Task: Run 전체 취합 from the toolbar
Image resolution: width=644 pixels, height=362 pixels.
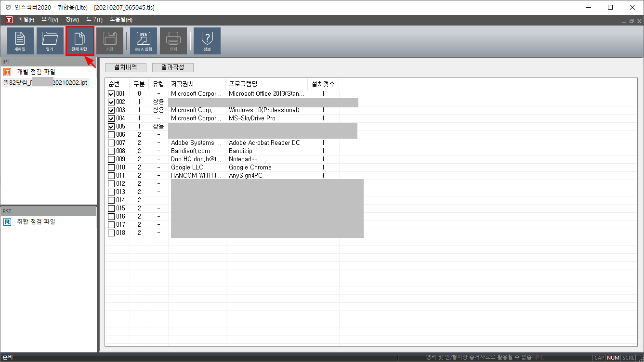Action: [79, 41]
